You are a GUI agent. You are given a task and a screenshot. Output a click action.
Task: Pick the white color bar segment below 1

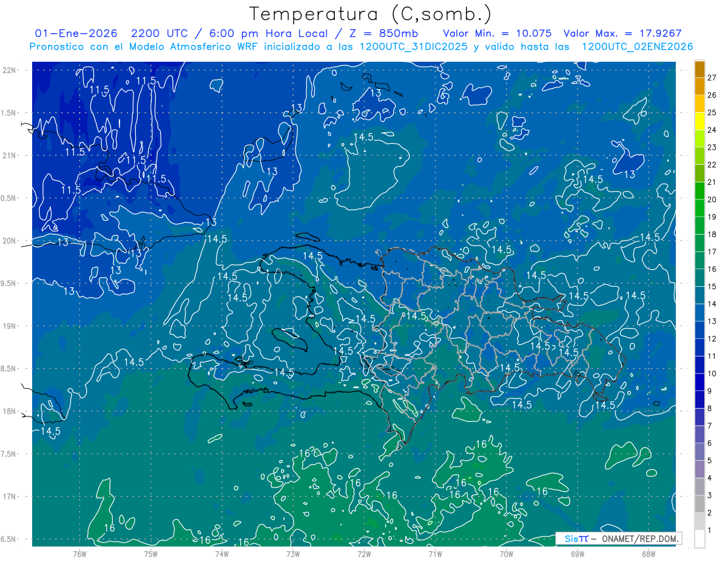pos(700,539)
